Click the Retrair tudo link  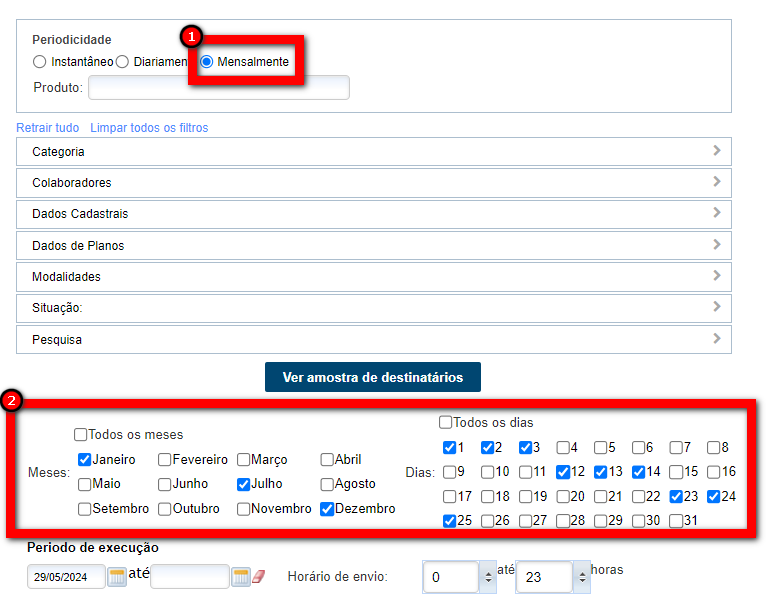tap(47, 128)
